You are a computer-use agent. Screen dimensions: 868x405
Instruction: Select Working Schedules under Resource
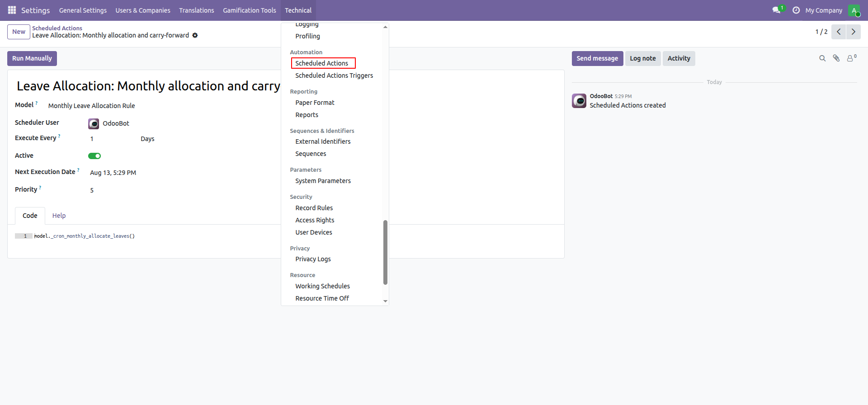(x=323, y=286)
